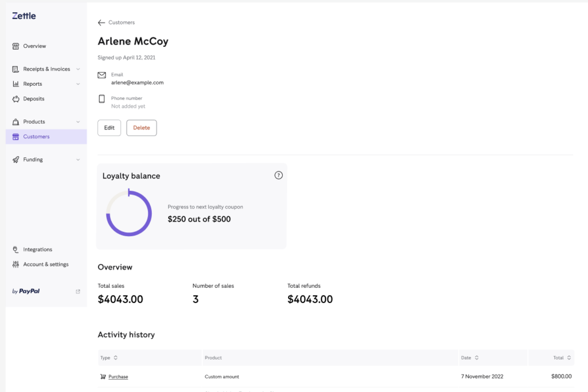Click the Products bag icon

[16, 122]
